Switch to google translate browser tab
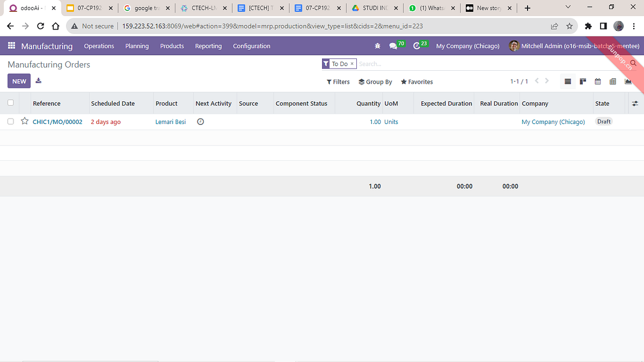The image size is (644, 362). tap(145, 8)
